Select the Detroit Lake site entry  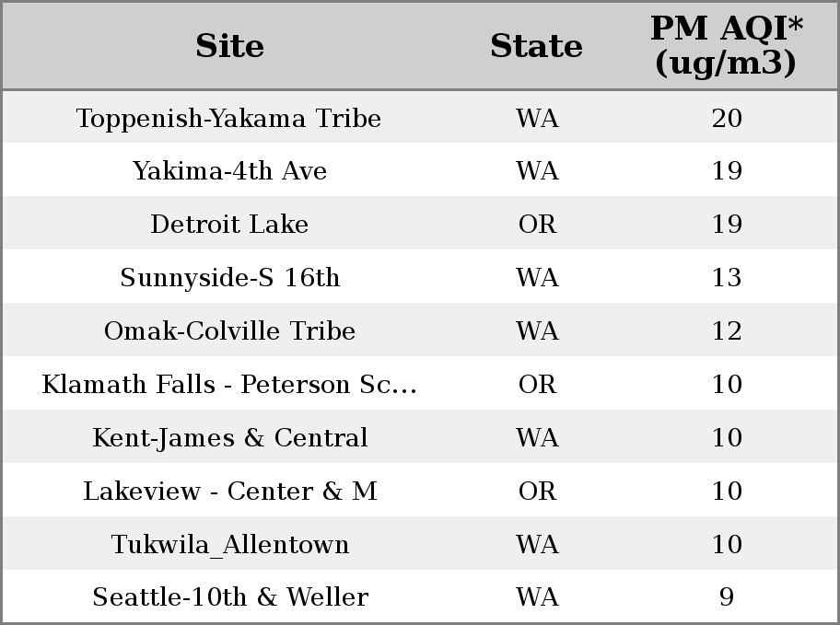point(229,225)
